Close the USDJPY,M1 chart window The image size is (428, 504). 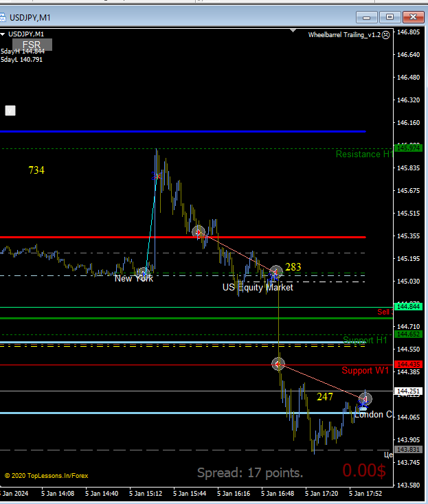pyautogui.click(x=413, y=17)
